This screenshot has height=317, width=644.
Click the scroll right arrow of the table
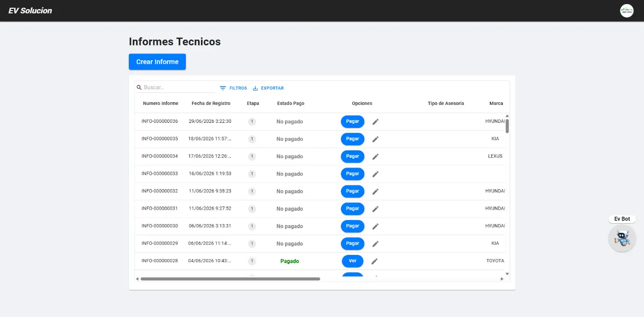502,279
